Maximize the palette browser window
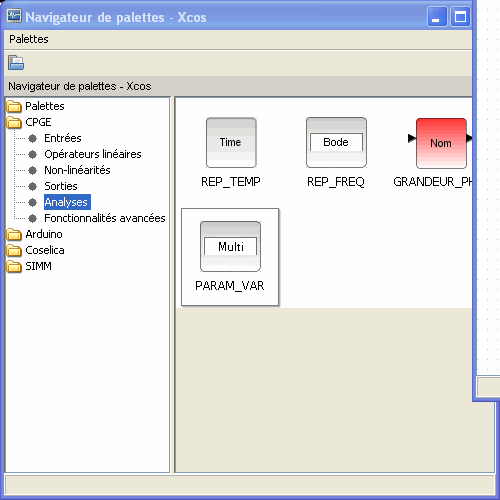 point(460,17)
